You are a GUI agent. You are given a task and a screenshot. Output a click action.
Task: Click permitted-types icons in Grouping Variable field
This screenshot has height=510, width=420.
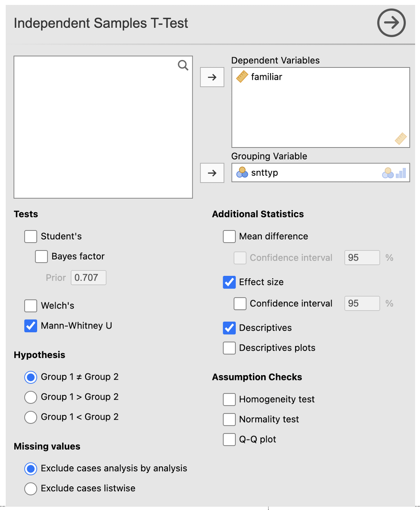point(394,173)
